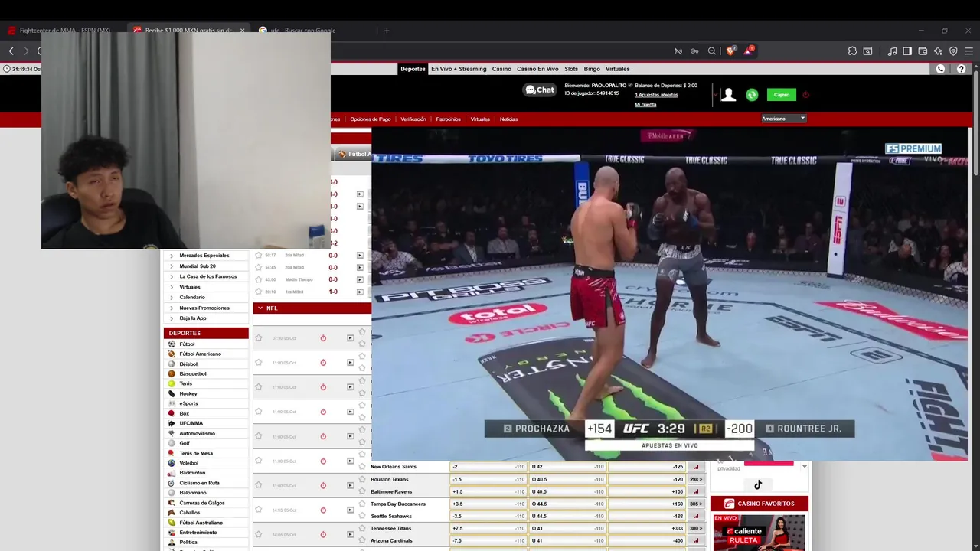Image resolution: width=980 pixels, height=551 pixels.
Task: Click the VPN shield icon
Action: 953,51
